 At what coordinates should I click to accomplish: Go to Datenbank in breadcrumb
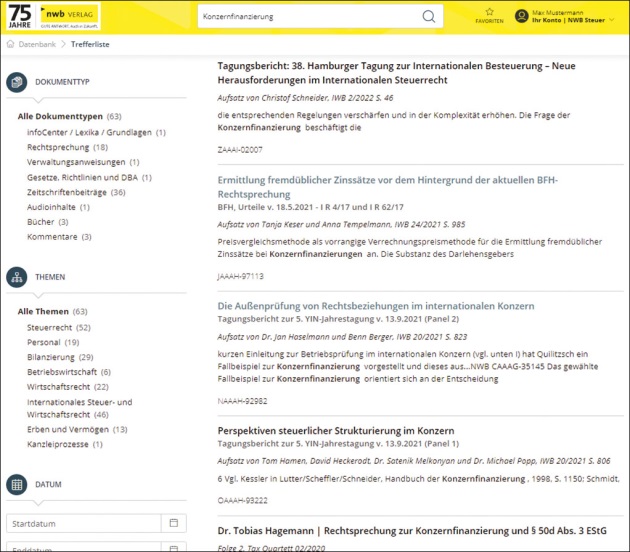click(x=38, y=44)
